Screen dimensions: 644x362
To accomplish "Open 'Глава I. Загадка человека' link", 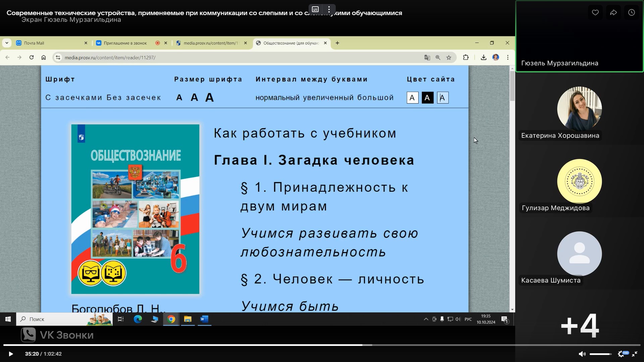I will click(x=314, y=160).
